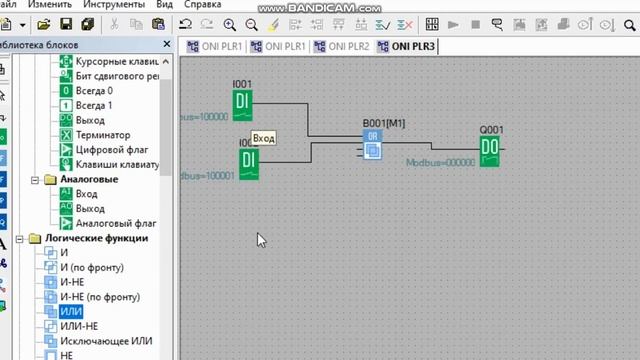This screenshot has width=640, height=360.
Task: Click the Modbus=000000 label near Q001
Action: 440,163
